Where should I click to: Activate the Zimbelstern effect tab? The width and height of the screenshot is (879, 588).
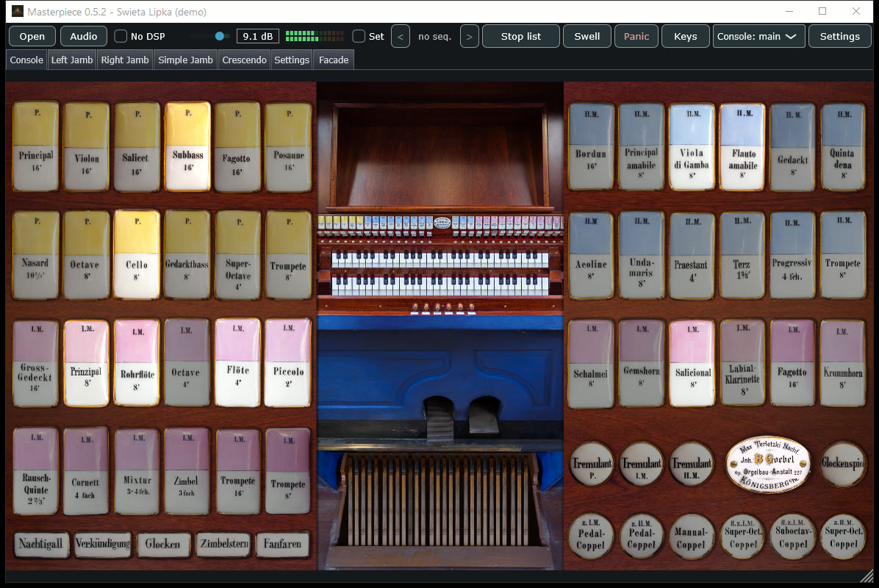coord(224,545)
